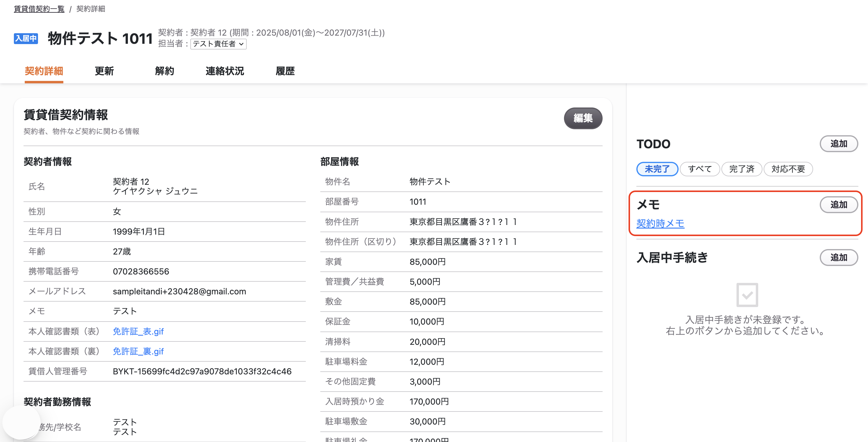Open the 担当者 テスト責任者 dropdown
Image resolution: width=868 pixels, height=442 pixels.
(218, 44)
